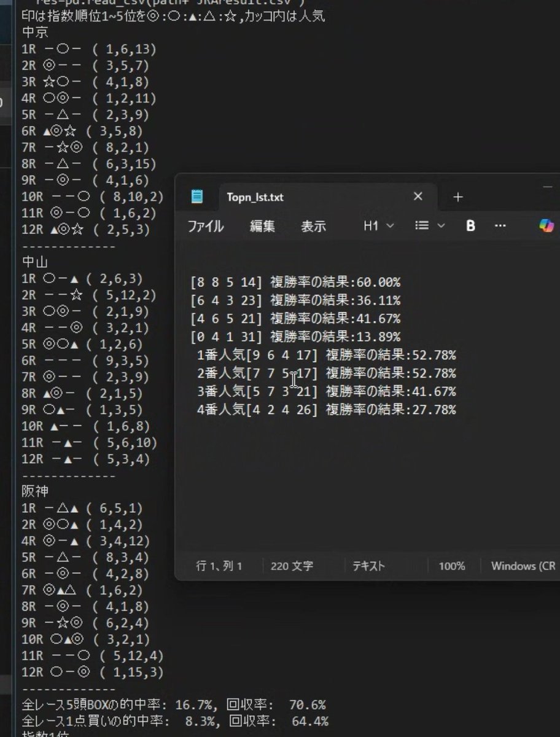Click 阪神 4R row ( 3,4,12)
This screenshot has height=737, width=560.
point(86,541)
